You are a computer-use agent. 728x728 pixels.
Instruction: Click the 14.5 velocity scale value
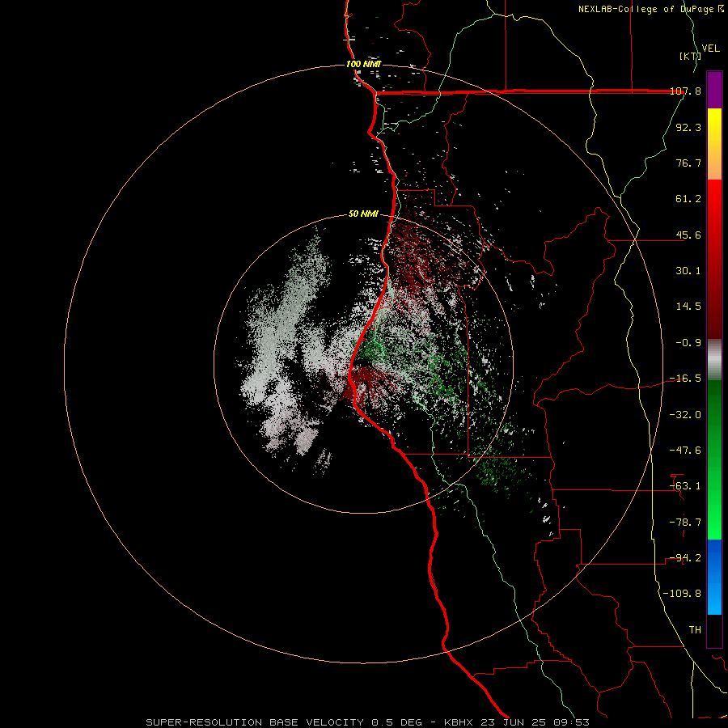(688, 307)
